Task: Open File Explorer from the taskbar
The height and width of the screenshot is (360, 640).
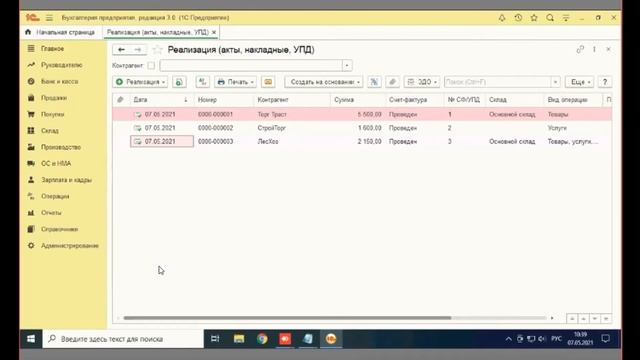Action: (x=239, y=339)
